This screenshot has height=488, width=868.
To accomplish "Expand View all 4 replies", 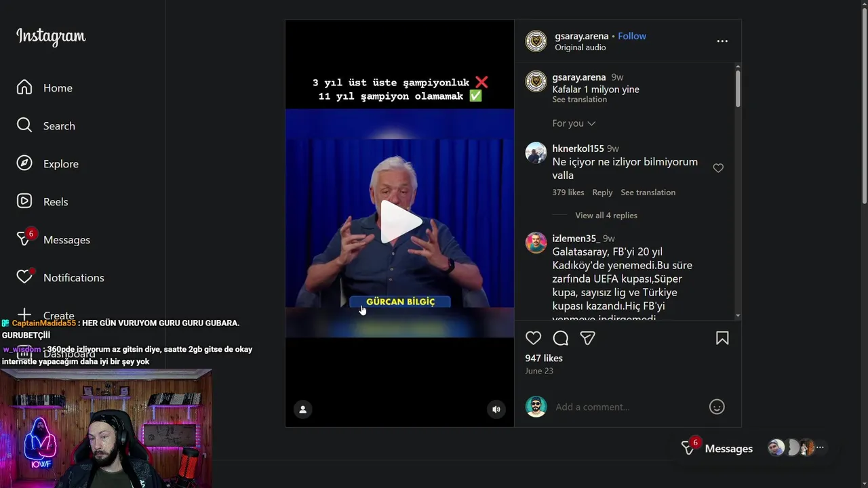I will 606,216.
